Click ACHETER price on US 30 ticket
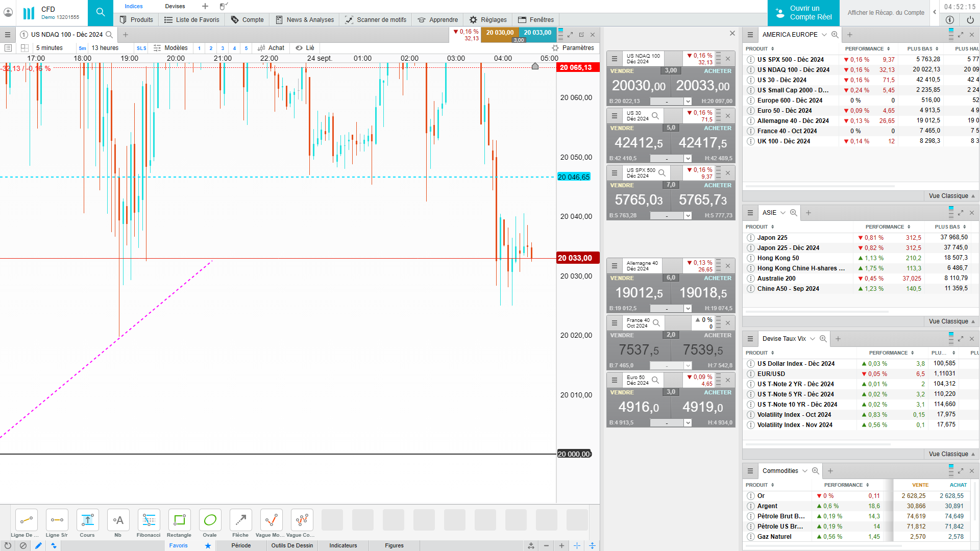The height and width of the screenshot is (551, 980). [703, 143]
